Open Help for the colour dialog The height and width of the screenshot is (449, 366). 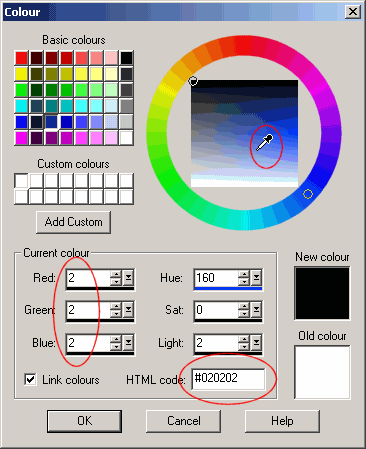pyautogui.click(x=282, y=421)
